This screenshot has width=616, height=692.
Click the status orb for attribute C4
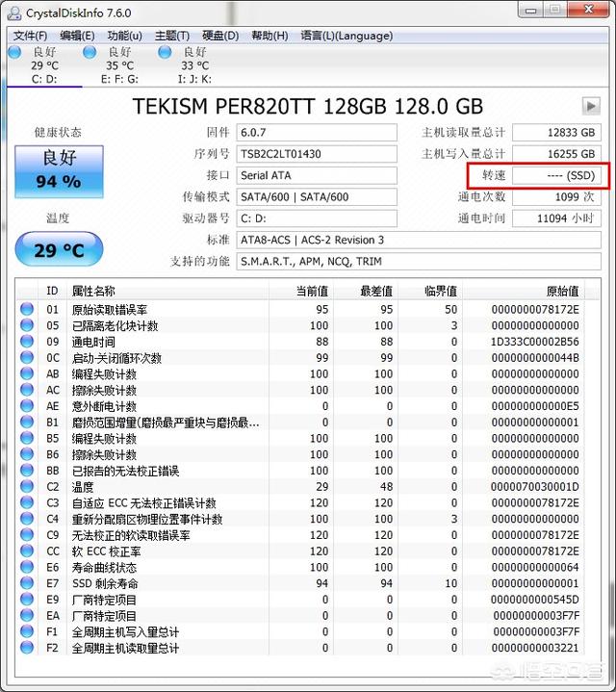pyautogui.click(x=27, y=518)
